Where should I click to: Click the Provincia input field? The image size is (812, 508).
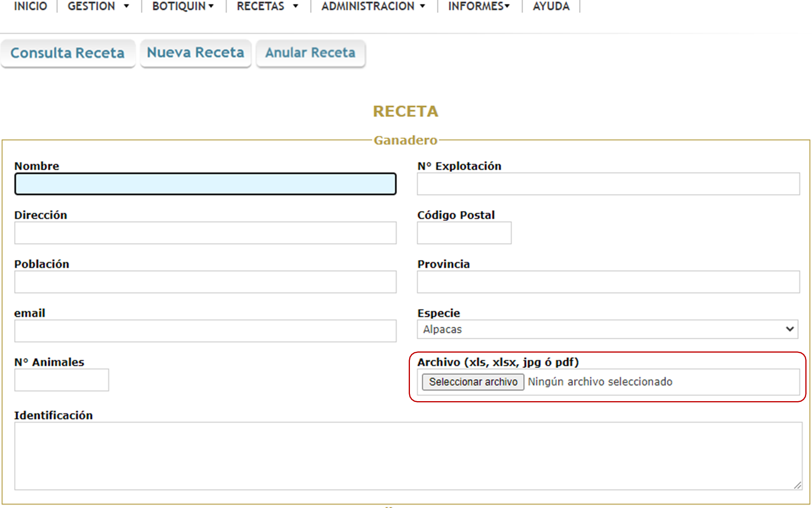(608, 282)
